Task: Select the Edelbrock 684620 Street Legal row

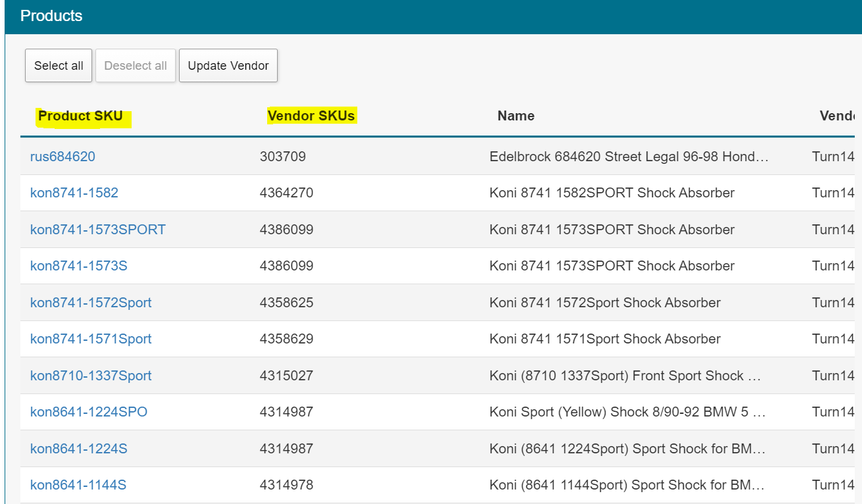Action: [628, 157]
